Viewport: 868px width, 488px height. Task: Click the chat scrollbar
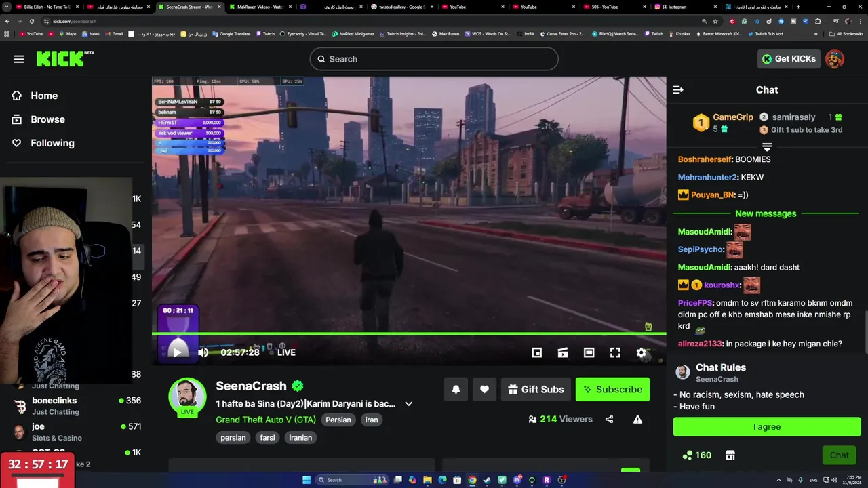(865, 332)
